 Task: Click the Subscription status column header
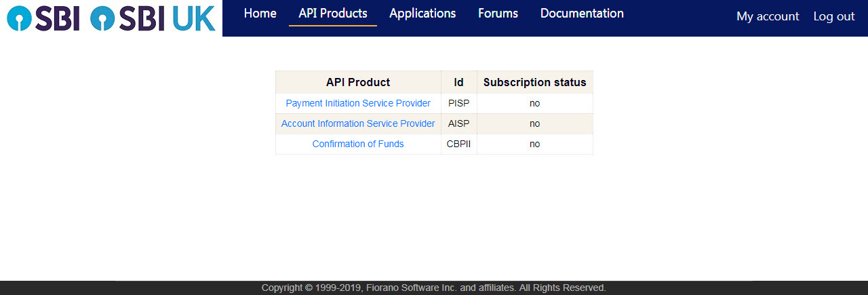(535, 82)
